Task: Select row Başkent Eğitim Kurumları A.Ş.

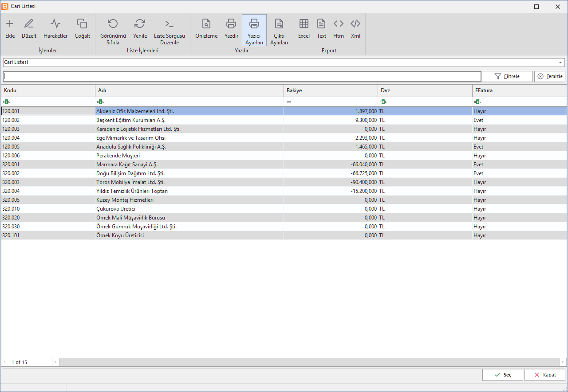Action: coord(284,120)
